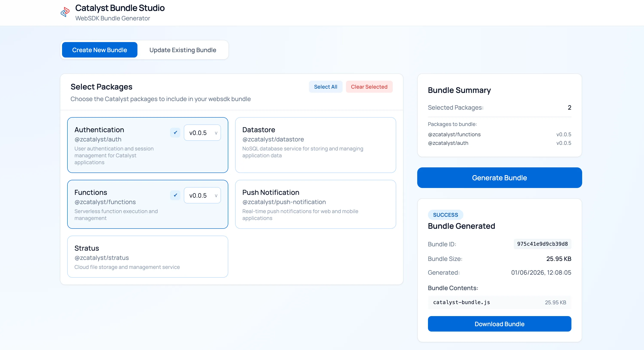Click the Functions card title
The image size is (644, 350).
tap(90, 192)
